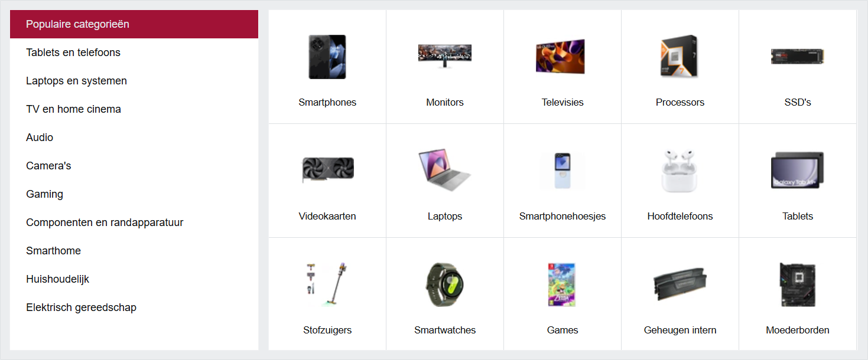Select Componenten en randapparatuur in sidebar
The image size is (868, 360).
pos(134,222)
